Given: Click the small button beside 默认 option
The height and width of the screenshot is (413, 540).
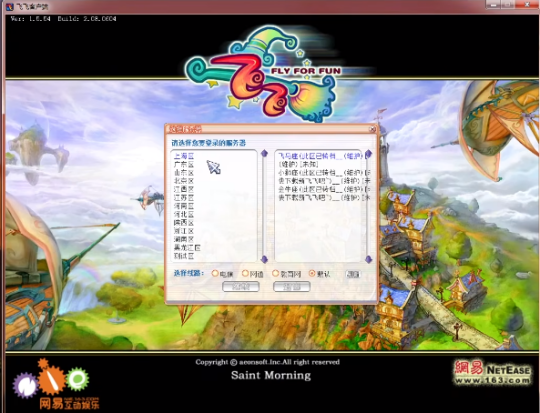Looking at the screenshot, I should [353, 274].
